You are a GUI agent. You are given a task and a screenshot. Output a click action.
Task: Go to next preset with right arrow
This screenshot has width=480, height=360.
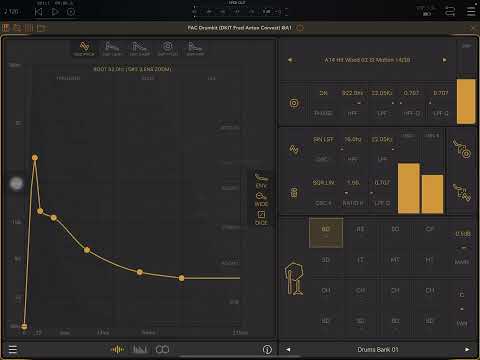pyautogui.click(x=444, y=60)
